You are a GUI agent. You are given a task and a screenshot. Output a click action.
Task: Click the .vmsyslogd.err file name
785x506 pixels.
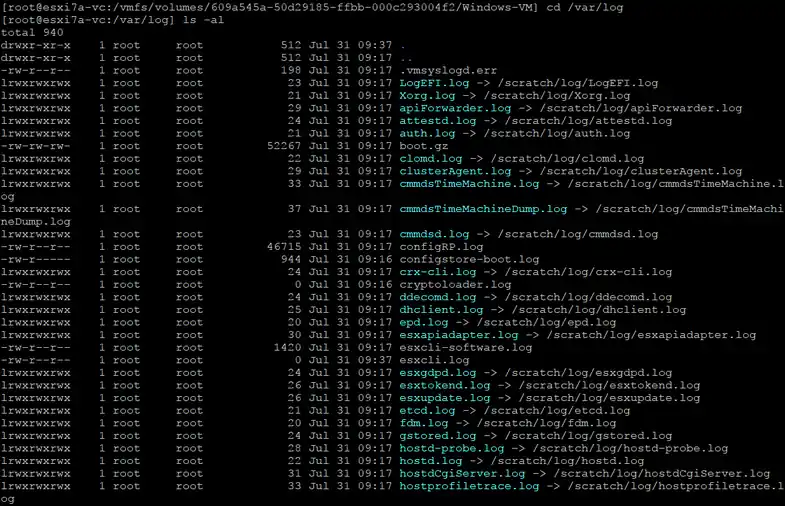tap(448, 71)
